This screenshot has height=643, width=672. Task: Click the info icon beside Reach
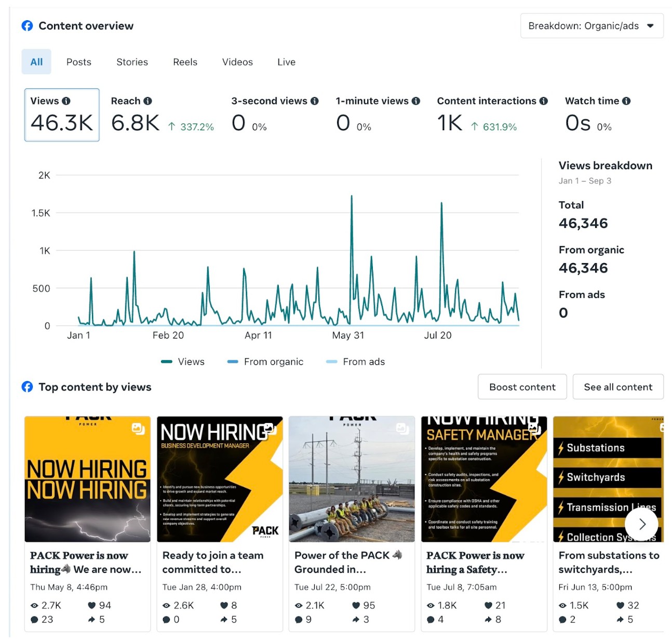tap(147, 101)
